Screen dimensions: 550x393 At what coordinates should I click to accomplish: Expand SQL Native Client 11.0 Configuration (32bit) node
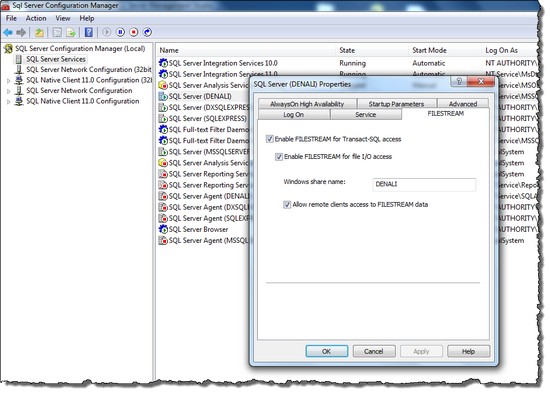point(8,81)
